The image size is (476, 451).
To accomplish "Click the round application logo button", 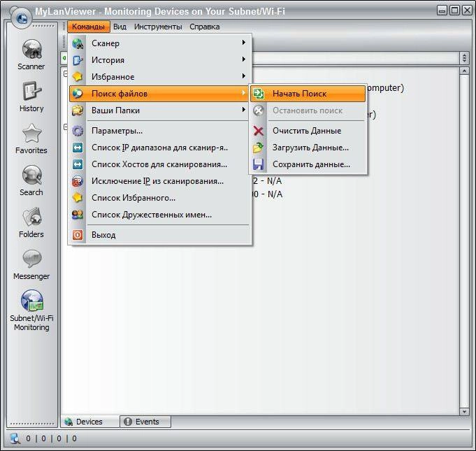I will [21, 18].
